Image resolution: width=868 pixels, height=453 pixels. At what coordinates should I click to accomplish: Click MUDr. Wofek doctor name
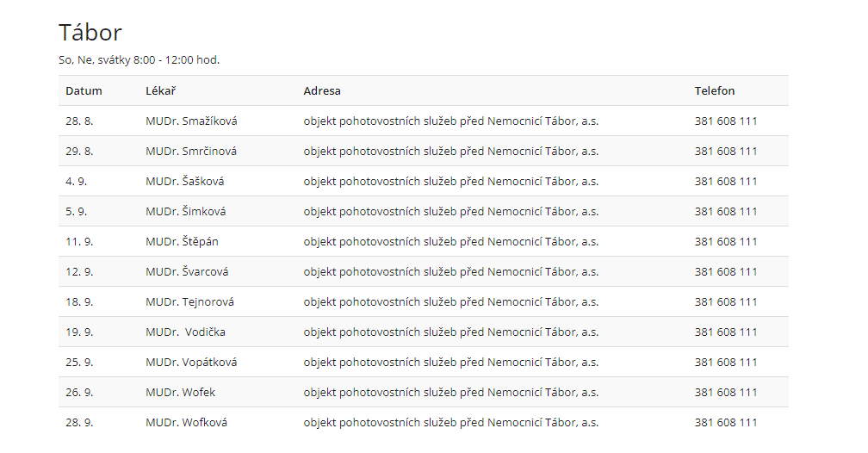tap(181, 393)
